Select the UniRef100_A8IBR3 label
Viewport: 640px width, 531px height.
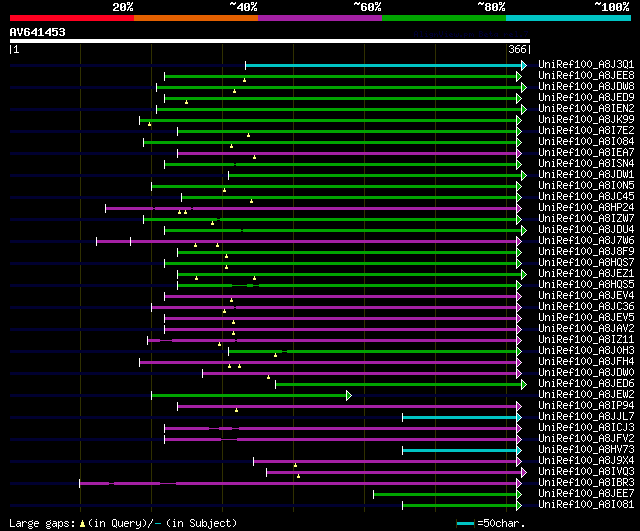point(586,483)
